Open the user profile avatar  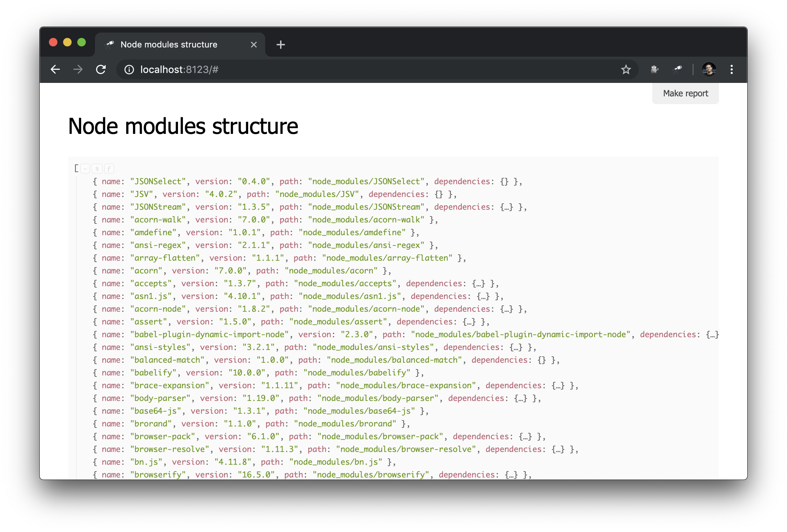(x=709, y=69)
